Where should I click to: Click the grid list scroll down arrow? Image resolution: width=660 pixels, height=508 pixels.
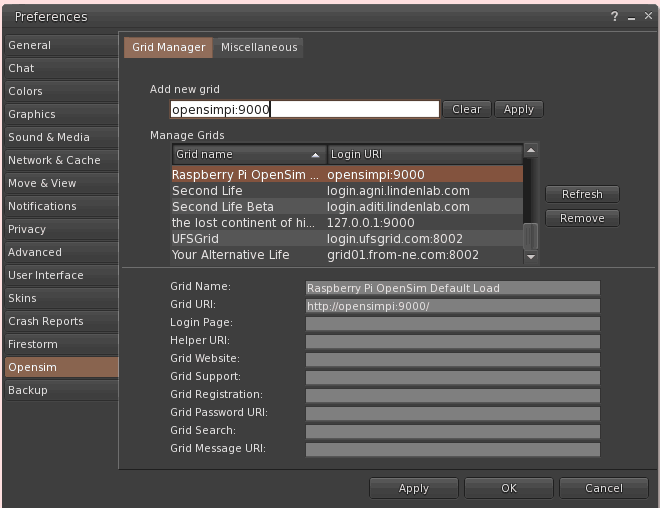[x=531, y=256]
